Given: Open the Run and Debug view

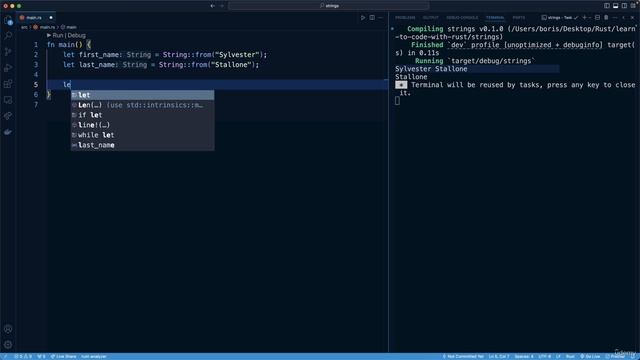Looking at the screenshot, I should 8,68.
